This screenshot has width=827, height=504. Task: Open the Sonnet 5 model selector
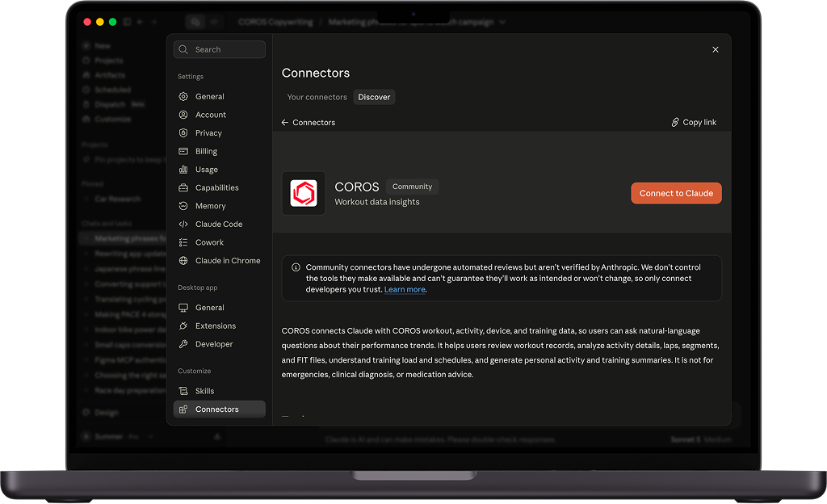pos(701,439)
